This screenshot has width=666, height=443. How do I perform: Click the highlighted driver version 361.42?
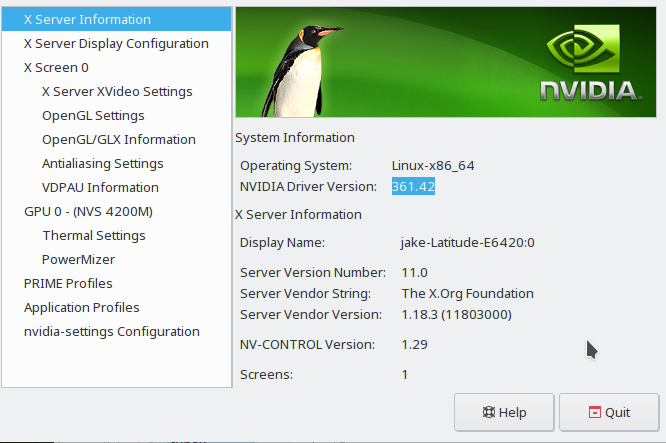(413, 187)
